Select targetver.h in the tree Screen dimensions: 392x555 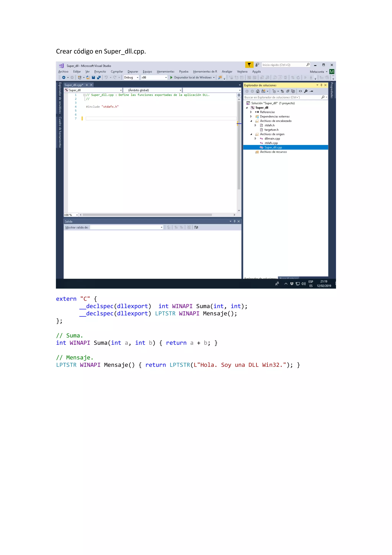(271, 130)
